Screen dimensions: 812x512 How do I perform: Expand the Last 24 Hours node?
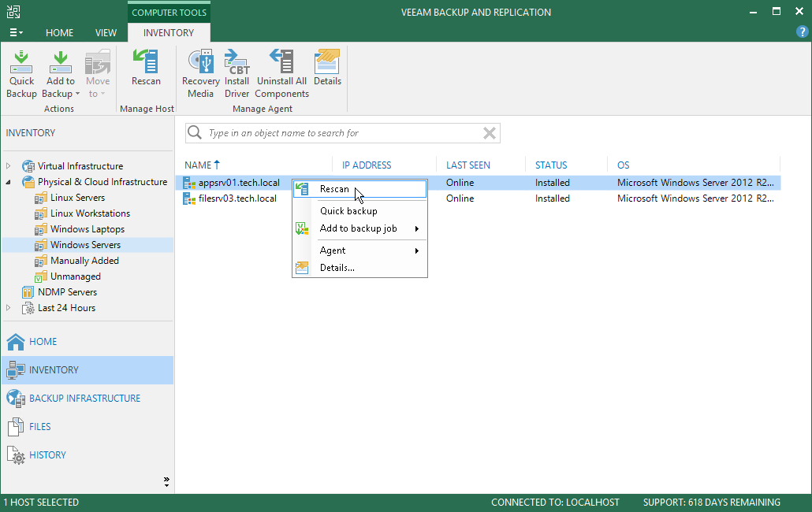[9, 308]
